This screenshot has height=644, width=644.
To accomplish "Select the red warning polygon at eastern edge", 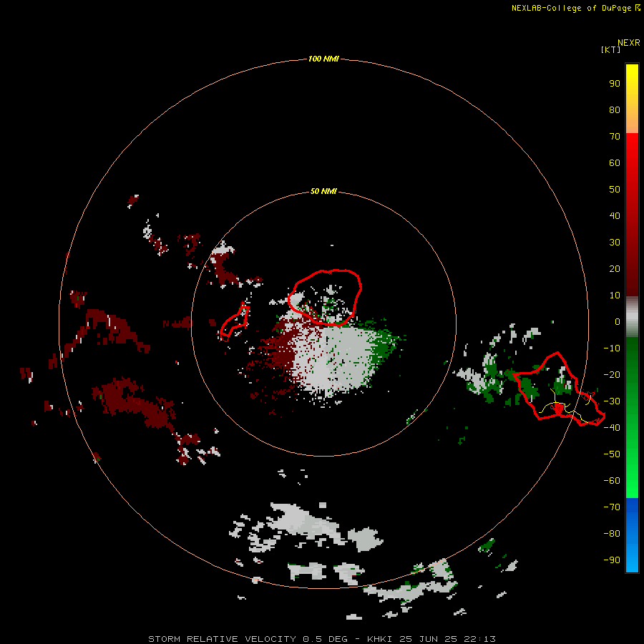I will 559,389.
